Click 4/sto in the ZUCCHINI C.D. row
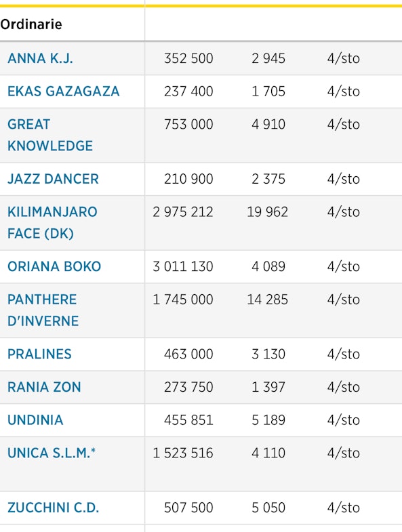 point(344,508)
